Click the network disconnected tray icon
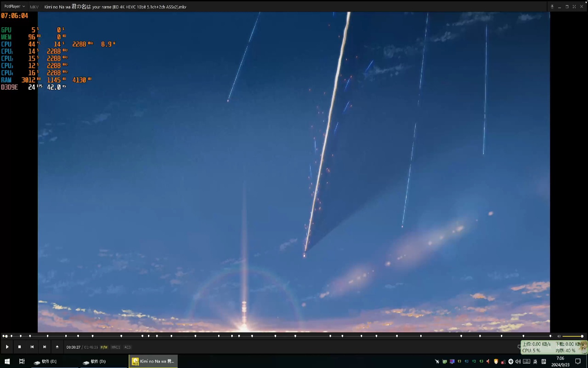This screenshot has height=368, width=588. point(503,362)
